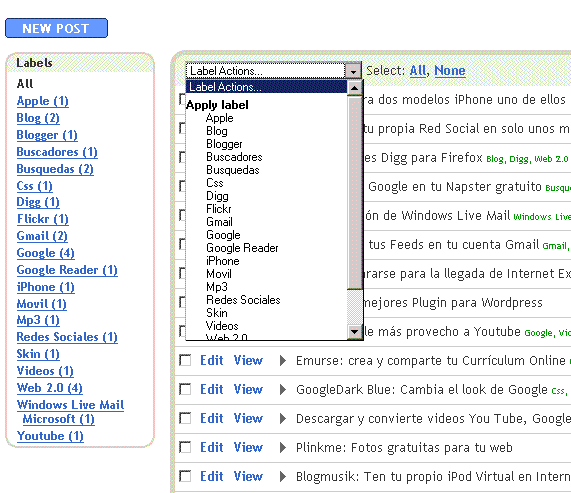Viewport: 571px width, 493px height.
Task: Filter by Blogger (1) label in sidebar
Action: (x=47, y=135)
